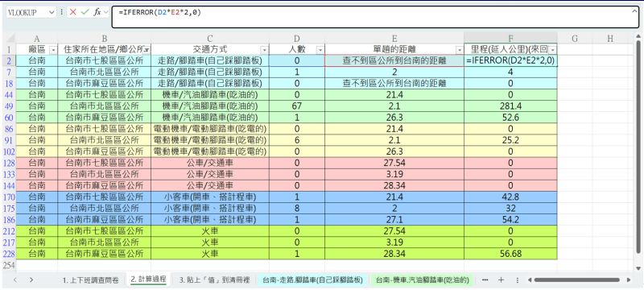Open the 單趟的距離 column filter dropdown
The height and width of the screenshot is (290, 644).
coord(459,50)
